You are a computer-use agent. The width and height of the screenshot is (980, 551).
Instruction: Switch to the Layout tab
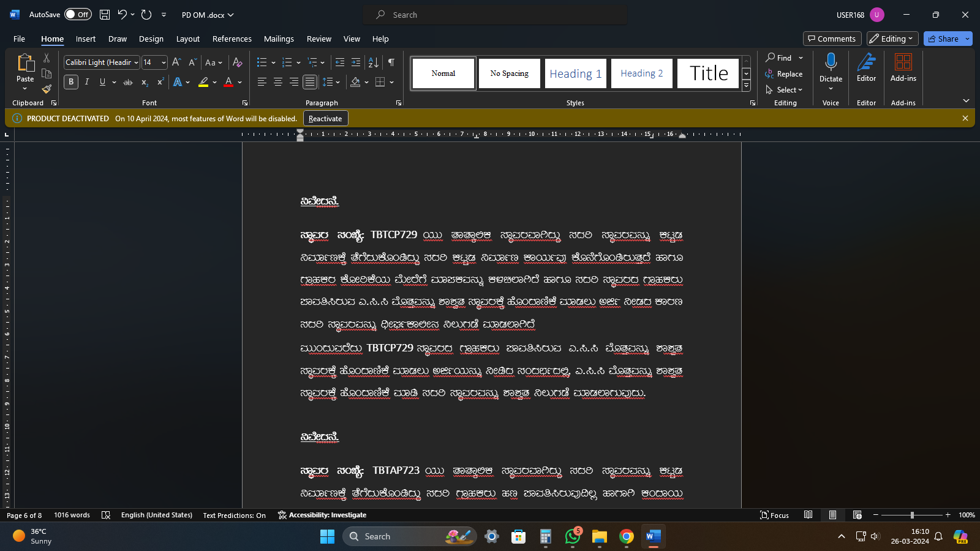(x=188, y=39)
